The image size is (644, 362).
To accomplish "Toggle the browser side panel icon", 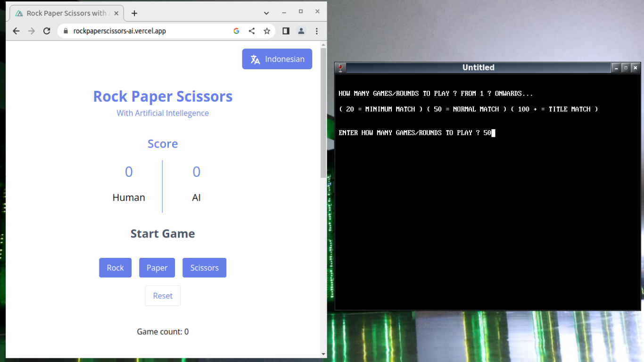I will pos(286,31).
